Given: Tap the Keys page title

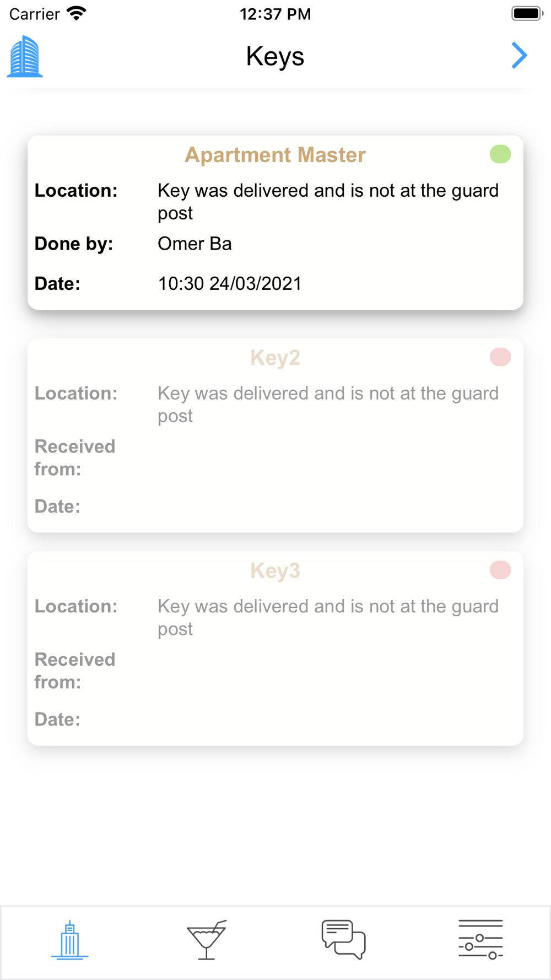Looking at the screenshot, I should [275, 56].
